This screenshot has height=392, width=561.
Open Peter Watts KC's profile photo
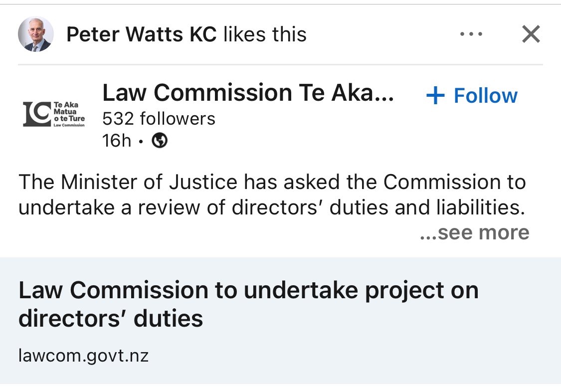coord(36,34)
